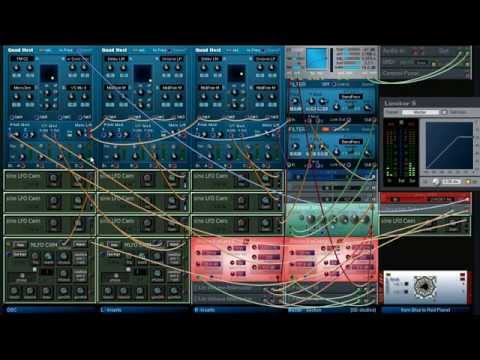Click the blue display of the analyzer module

point(317,59)
